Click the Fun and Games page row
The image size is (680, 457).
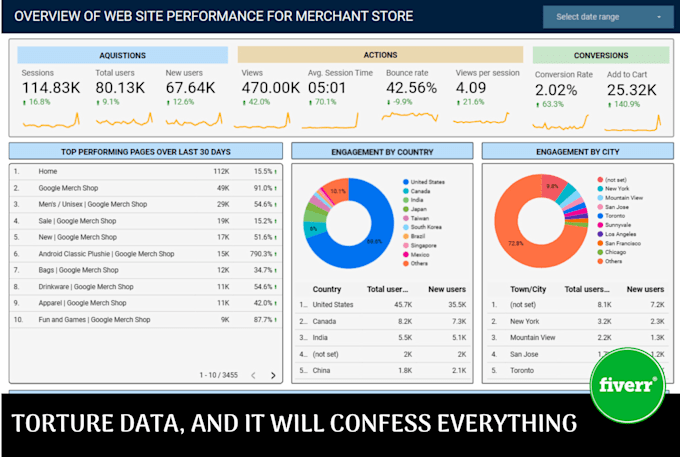point(146,320)
